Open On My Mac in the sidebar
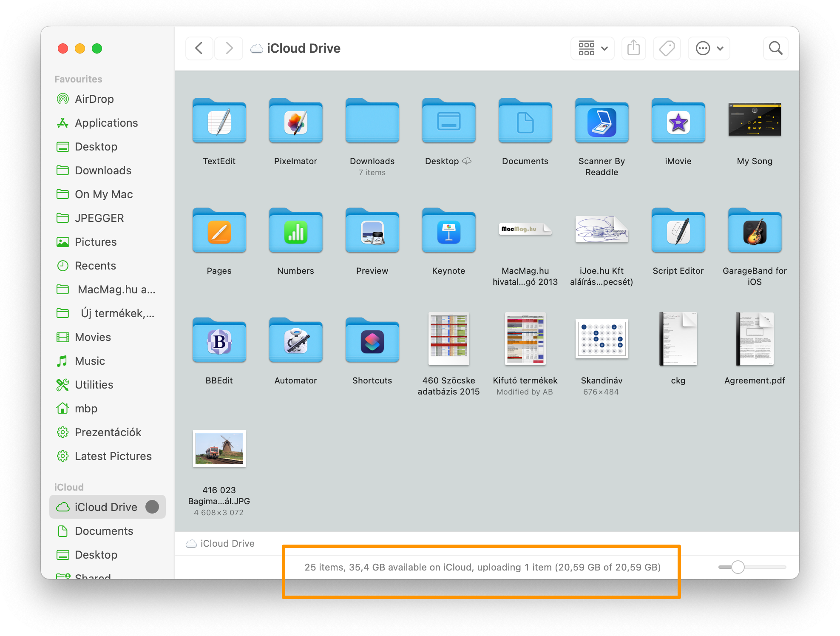 pos(107,194)
